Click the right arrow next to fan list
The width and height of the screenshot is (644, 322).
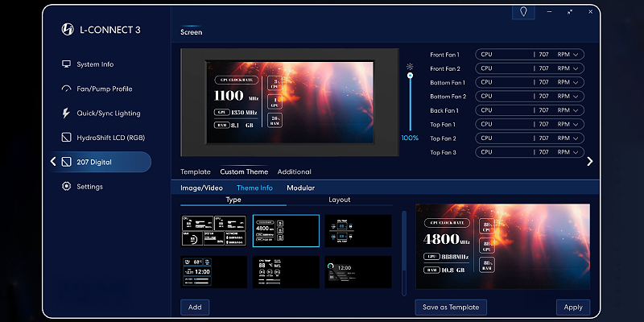click(589, 161)
